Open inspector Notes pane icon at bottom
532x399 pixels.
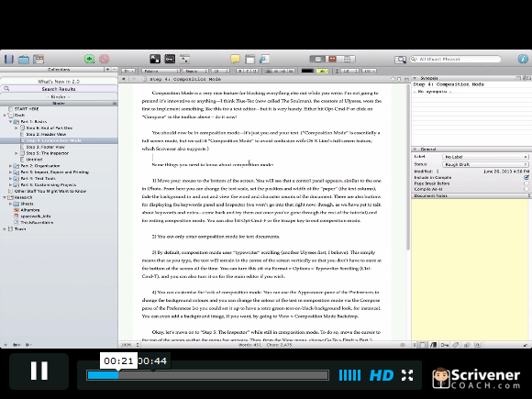tap(423, 345)
